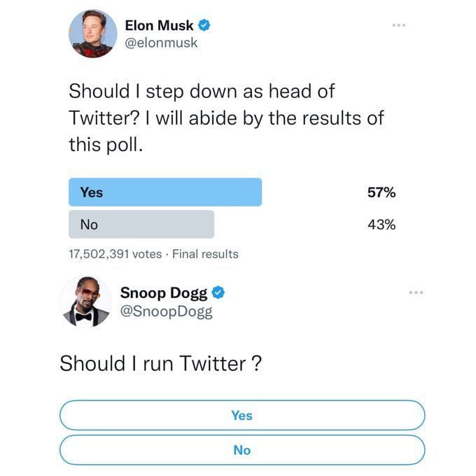Click Elon Musk's blue verified badge
This screenshot has width=476, height=476.
click(x=205, y=25)
